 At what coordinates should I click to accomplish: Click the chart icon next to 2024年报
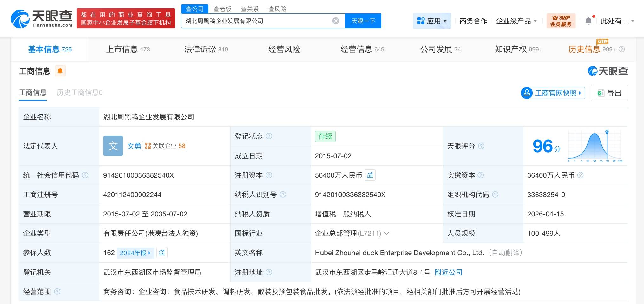162,253
